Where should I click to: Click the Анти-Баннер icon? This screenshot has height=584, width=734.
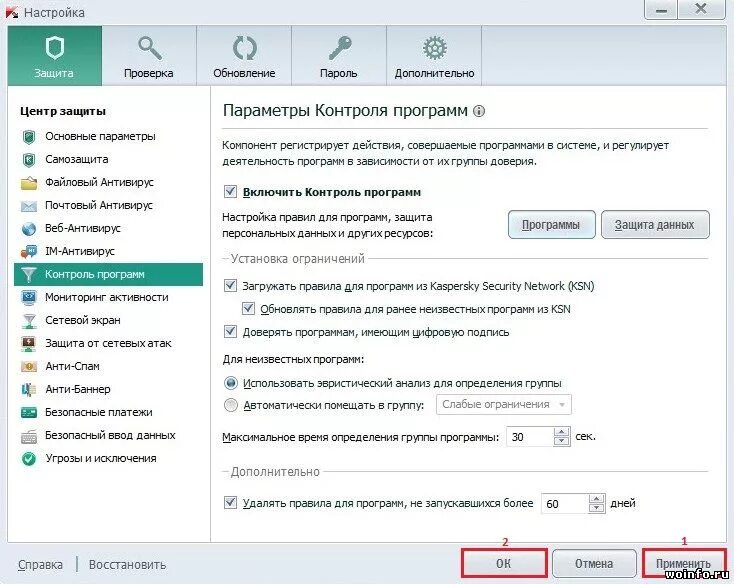point(29,389)
